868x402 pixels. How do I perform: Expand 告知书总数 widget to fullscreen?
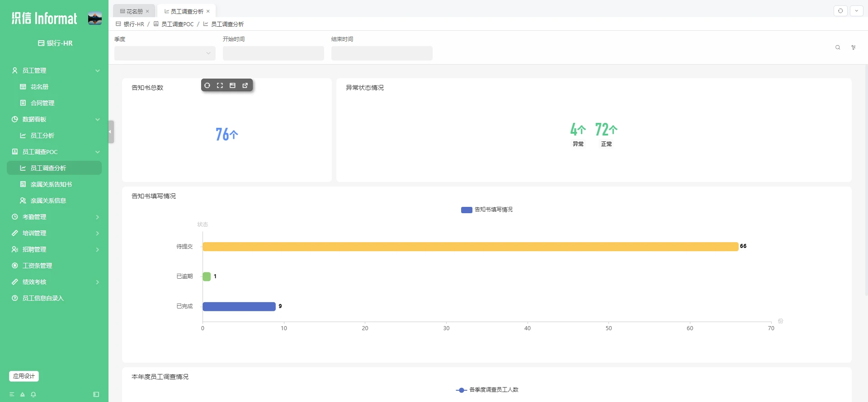220,85
